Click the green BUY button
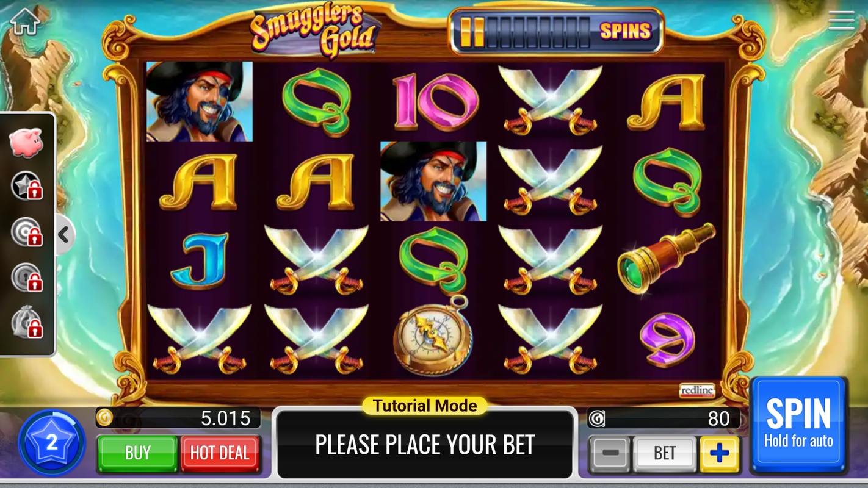The height and width of the screenshot is (488, 868). [x=137, y=453]
